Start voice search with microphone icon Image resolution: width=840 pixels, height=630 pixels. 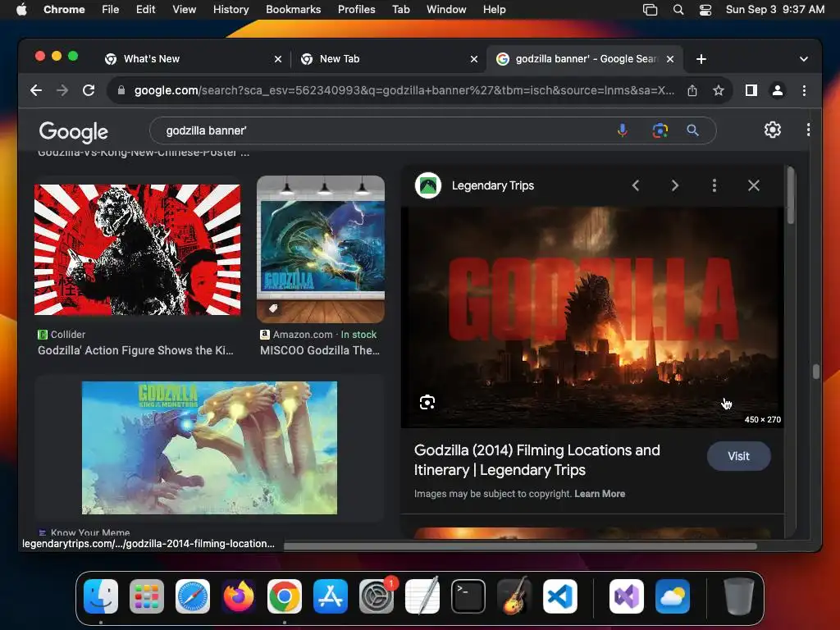(x=623, y=130)
